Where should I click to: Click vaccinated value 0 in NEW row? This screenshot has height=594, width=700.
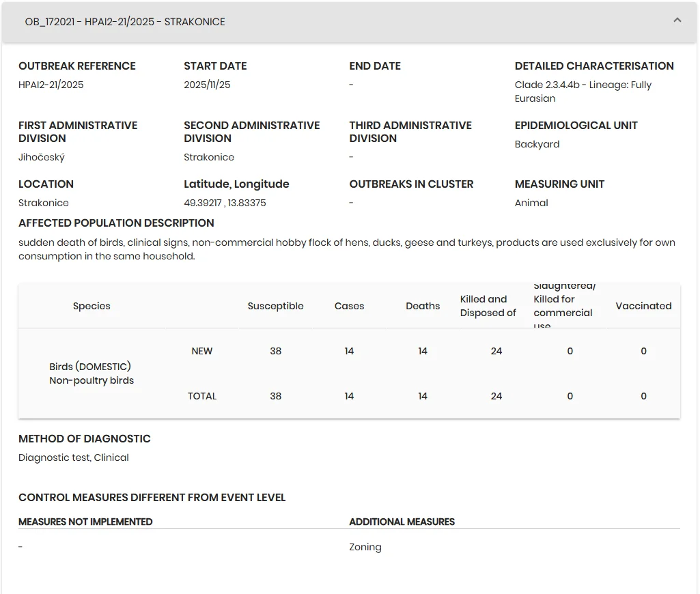click(x=643, y=351)
